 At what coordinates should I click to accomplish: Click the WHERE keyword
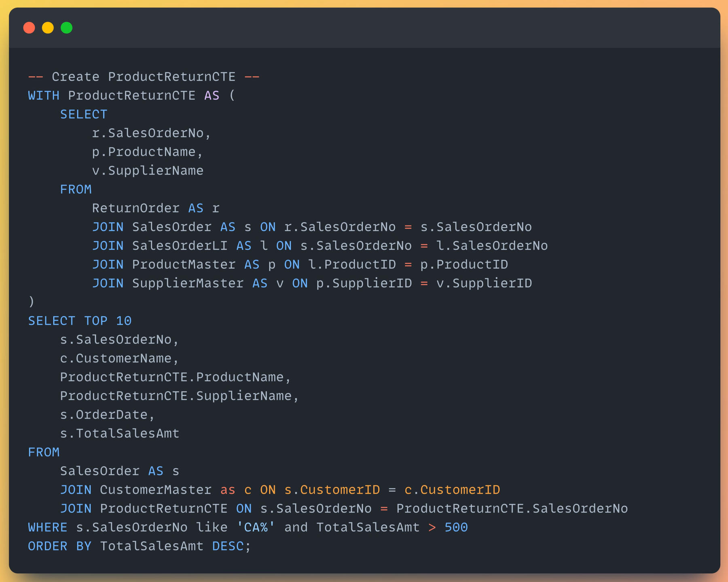48,528
